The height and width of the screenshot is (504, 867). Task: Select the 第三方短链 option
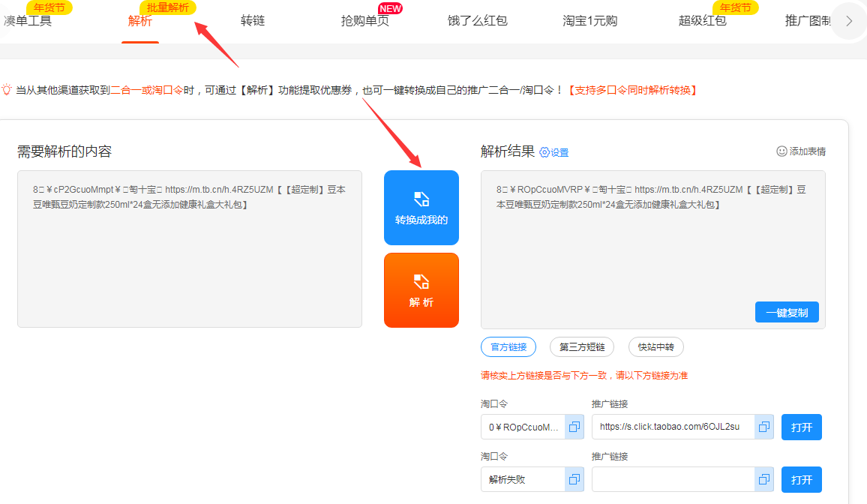(582, 347)
